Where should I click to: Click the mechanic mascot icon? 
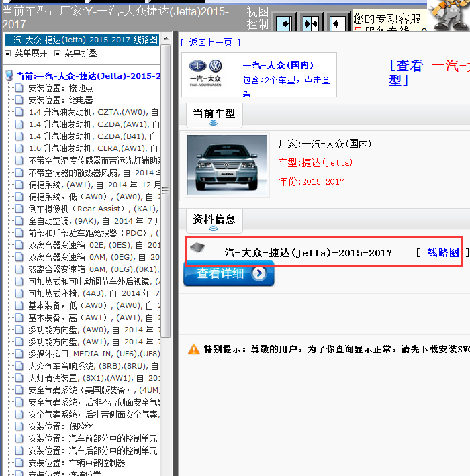click(448, 15)
